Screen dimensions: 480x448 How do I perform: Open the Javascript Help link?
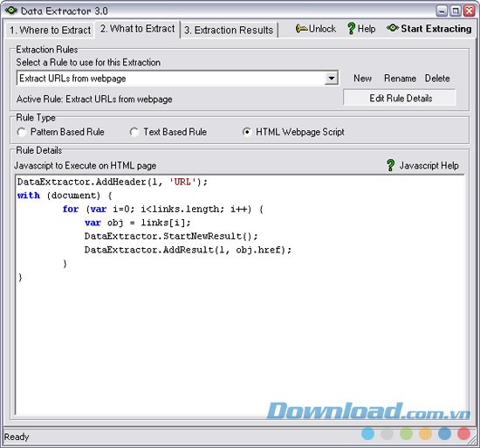coord(429,165)
